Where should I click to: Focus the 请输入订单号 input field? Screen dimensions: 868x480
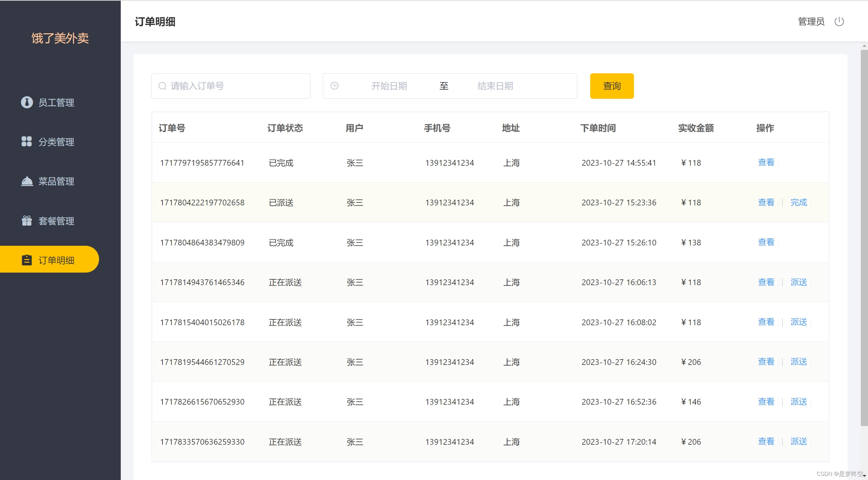click(231, 86)
